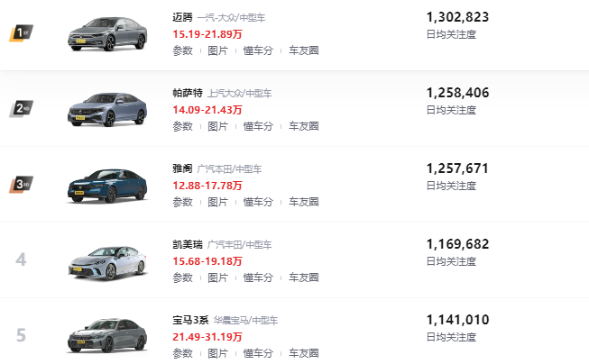The width and height of the screenshot is (589, 364).
Task: Open the 帕萨特 model title link
Action: click(x=187, y=93)
